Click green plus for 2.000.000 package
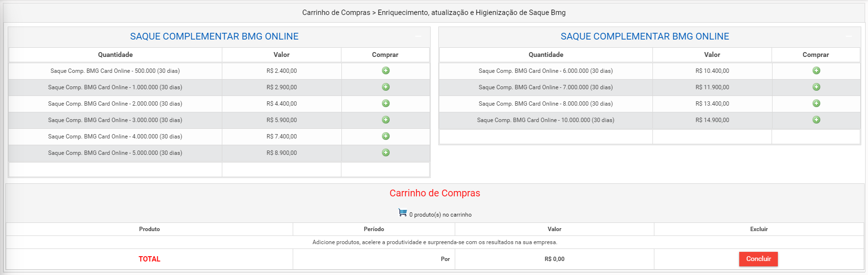Image resolution: width=868 pixels, height=275 pixels. click(x=386, y=103)
